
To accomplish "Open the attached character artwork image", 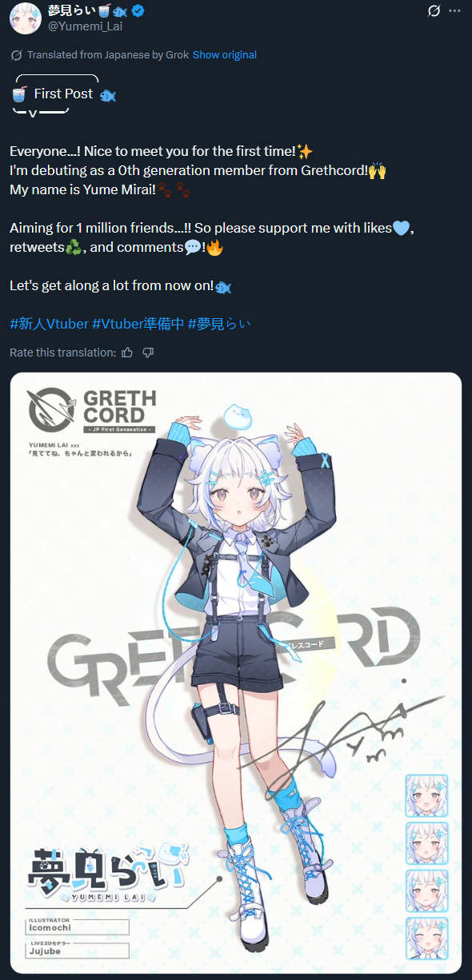I will tap(236, 672).
